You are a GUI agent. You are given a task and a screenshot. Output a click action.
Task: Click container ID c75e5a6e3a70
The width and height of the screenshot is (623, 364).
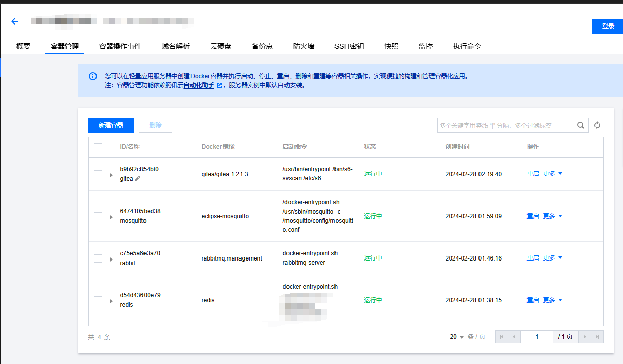140,253
